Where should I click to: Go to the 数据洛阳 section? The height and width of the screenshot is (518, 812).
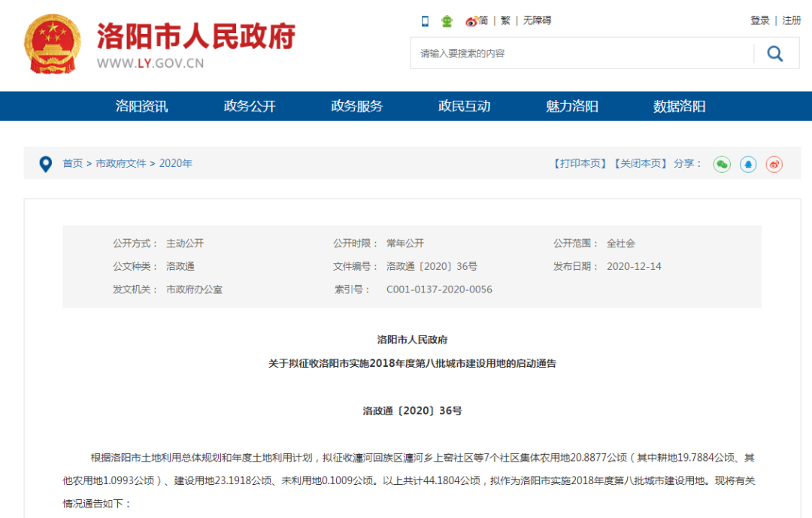pos(679,106)
